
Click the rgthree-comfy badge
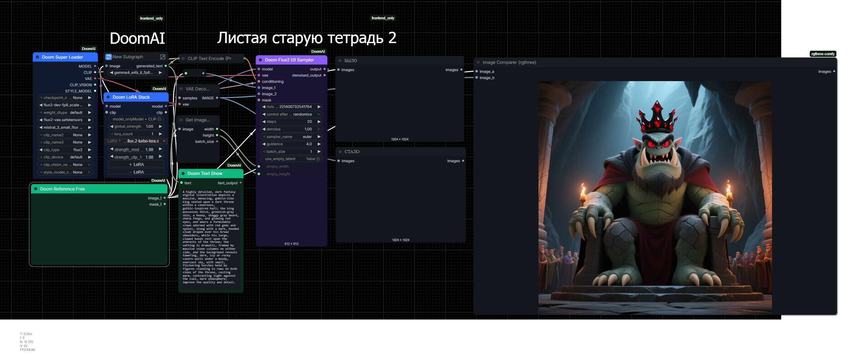tap(823, 54)
